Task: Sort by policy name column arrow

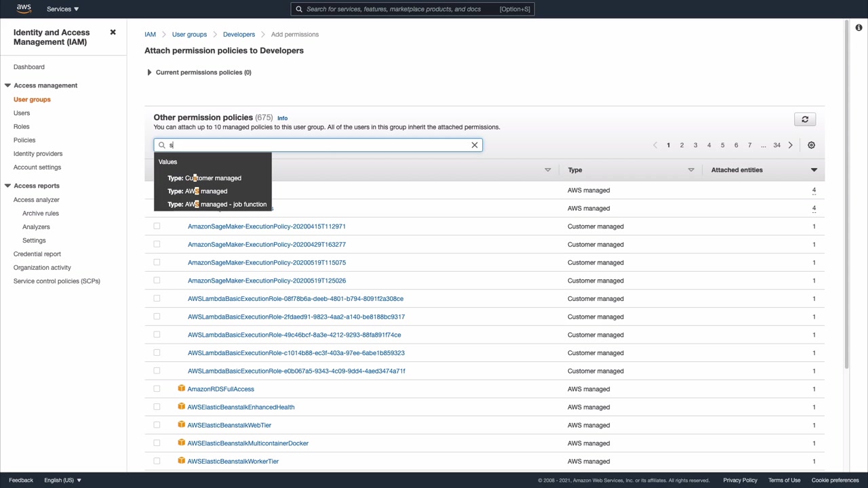Action: pos(548,170)
